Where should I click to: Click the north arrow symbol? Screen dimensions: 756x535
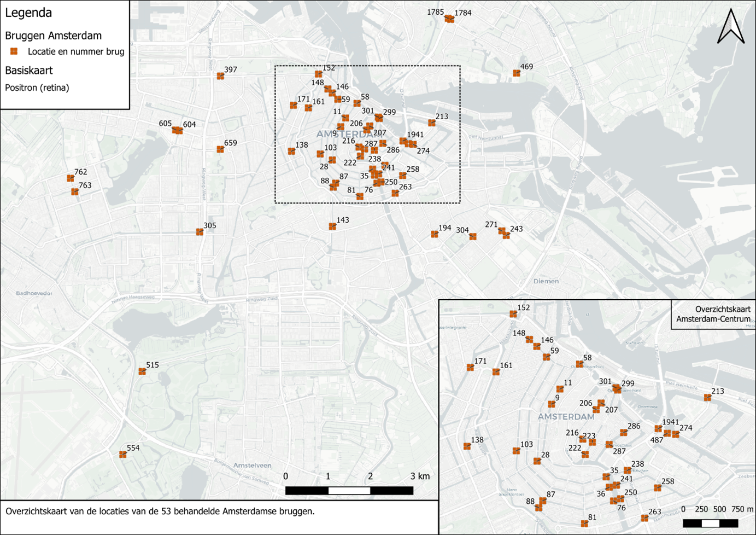click(731, 26)
